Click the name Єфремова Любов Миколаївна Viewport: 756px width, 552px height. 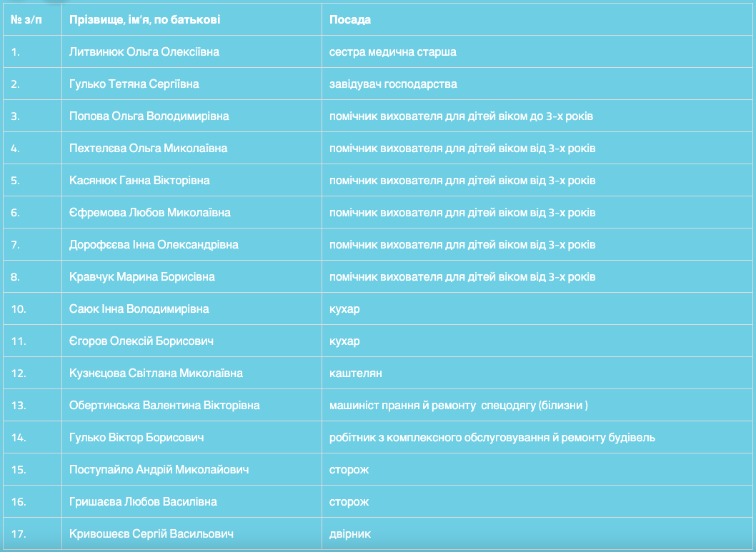(149, 212)
